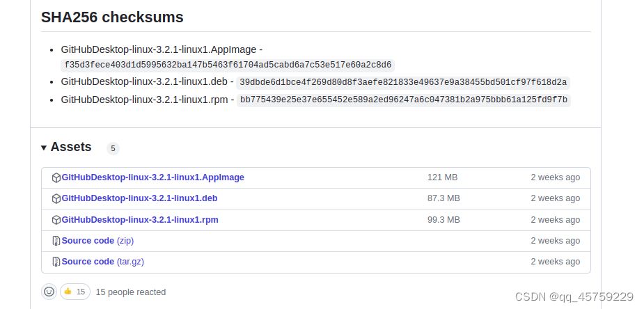This screenshot has width=644, height=309.
Task: Click the 121 MB file size
Action: pyautogui.click(x=442, y=177)
